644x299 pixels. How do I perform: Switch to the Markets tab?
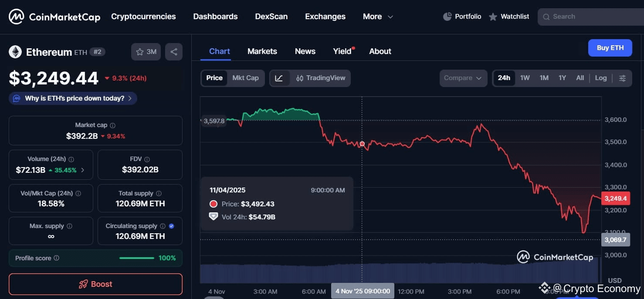(262, 51)
